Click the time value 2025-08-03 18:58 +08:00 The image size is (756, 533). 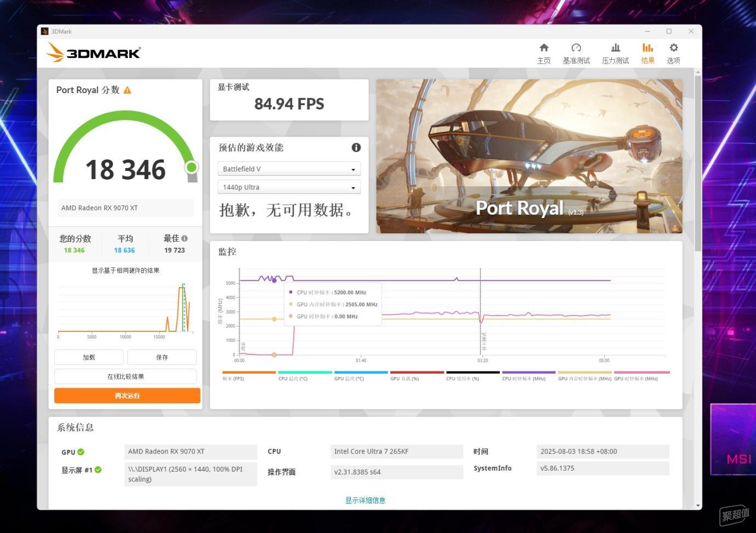603,451
